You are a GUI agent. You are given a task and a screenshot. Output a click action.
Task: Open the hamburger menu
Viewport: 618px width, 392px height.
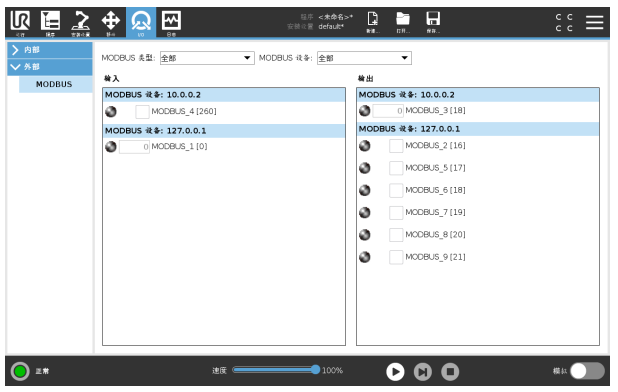pos(594,22)
